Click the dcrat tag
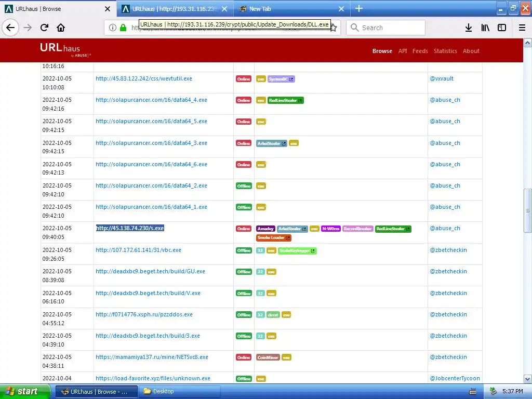The height and width of the screenshot is (399, 532). (x=273, y=315)
